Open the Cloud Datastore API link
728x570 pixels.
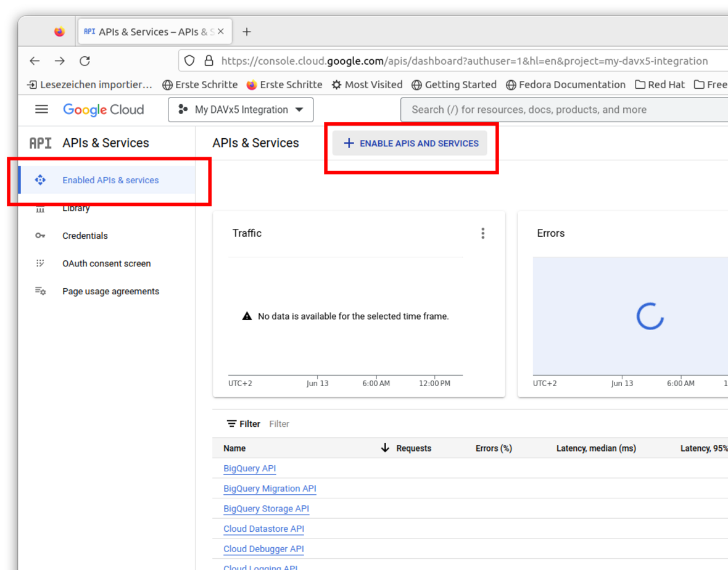[x=263, y=529]
